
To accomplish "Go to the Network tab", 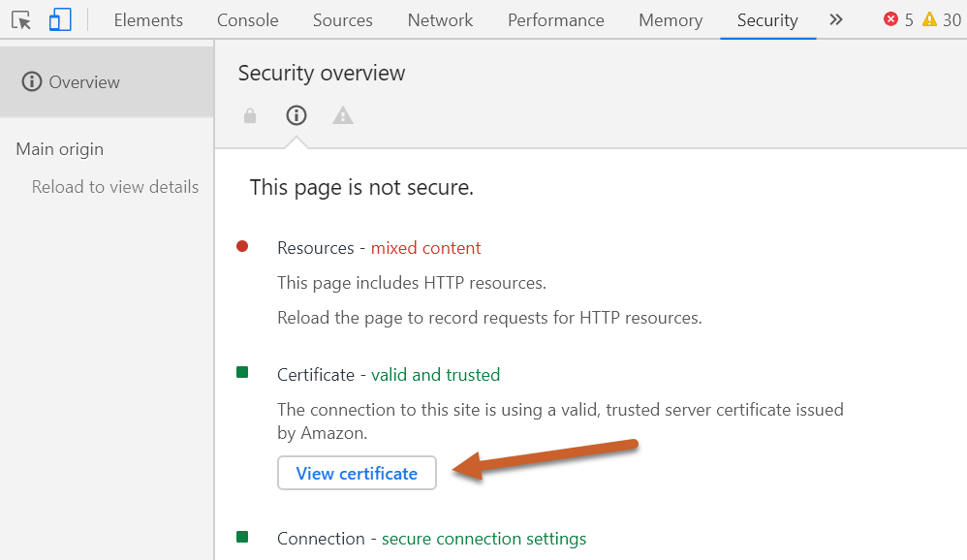I will 441,20.
